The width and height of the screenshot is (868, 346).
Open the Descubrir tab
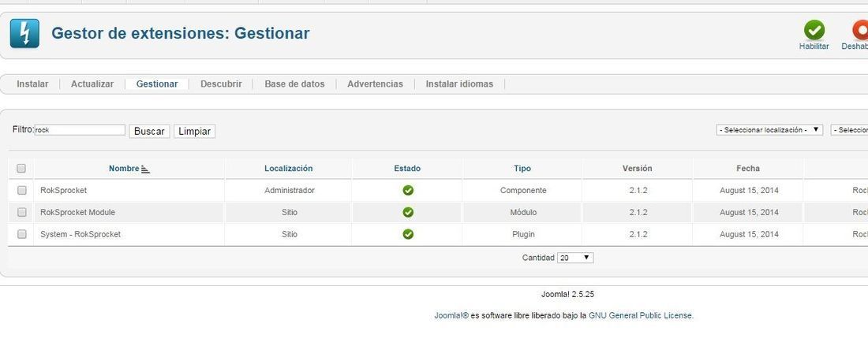click(x=221, y=84)
